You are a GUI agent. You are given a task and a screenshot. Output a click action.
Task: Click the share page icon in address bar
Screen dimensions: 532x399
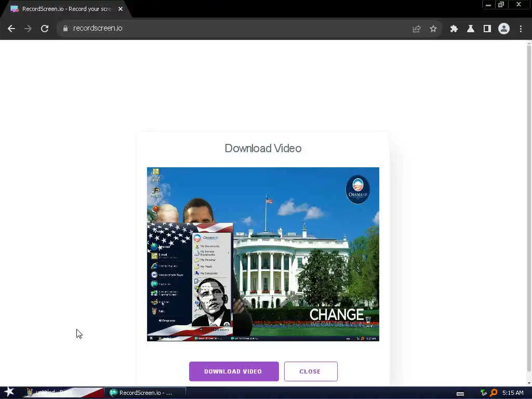[417, 29]
